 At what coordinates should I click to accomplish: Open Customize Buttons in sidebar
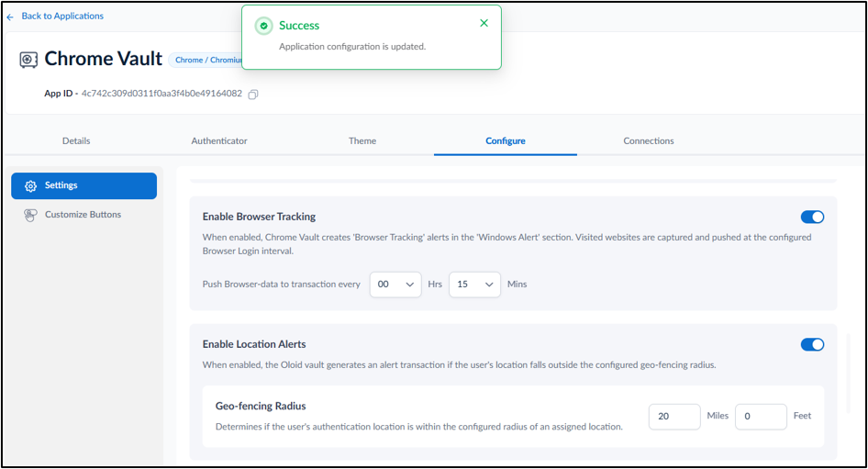[84, 215]
